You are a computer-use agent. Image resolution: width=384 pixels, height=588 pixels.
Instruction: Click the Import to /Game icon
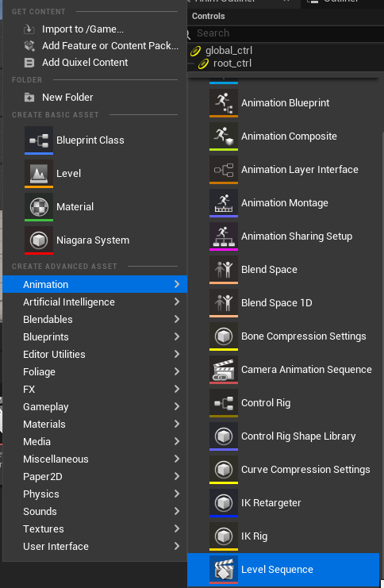coord(29,29)
